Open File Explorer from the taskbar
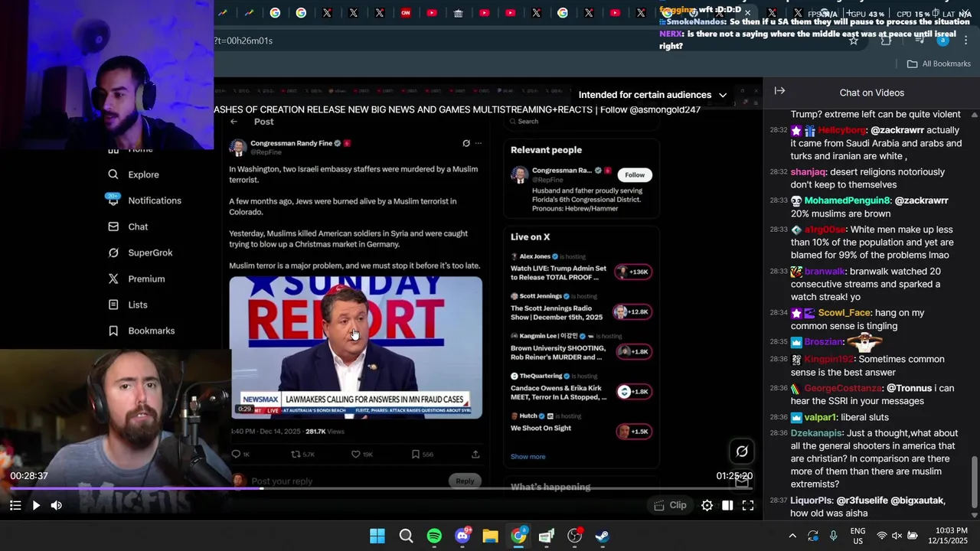980x551 pixels. [x=490, y=536]
